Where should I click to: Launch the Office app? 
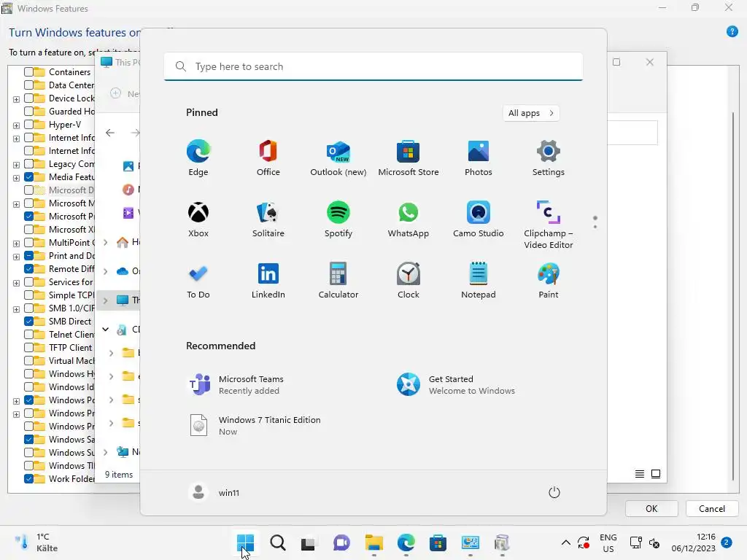click(268, 158)
